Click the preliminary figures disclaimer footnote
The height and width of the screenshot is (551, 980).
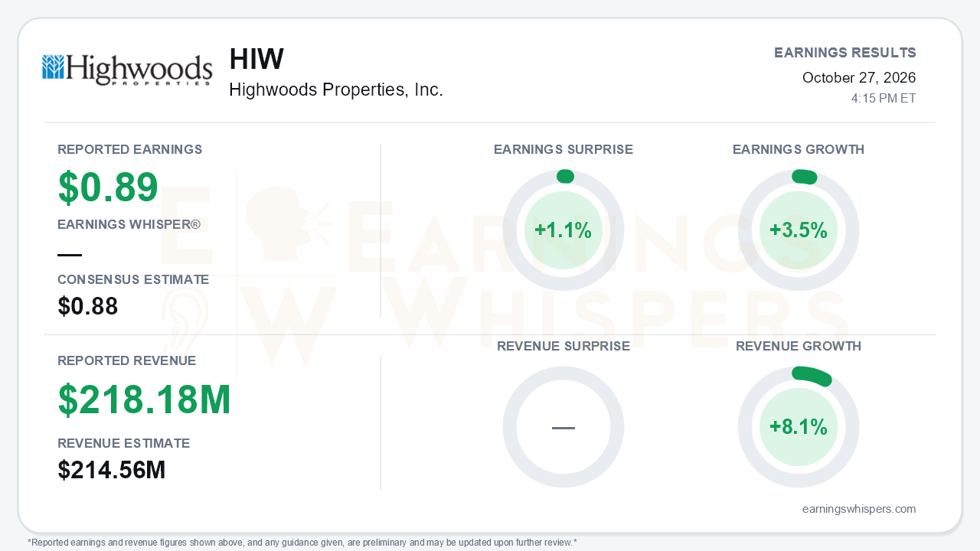[302, 543]
